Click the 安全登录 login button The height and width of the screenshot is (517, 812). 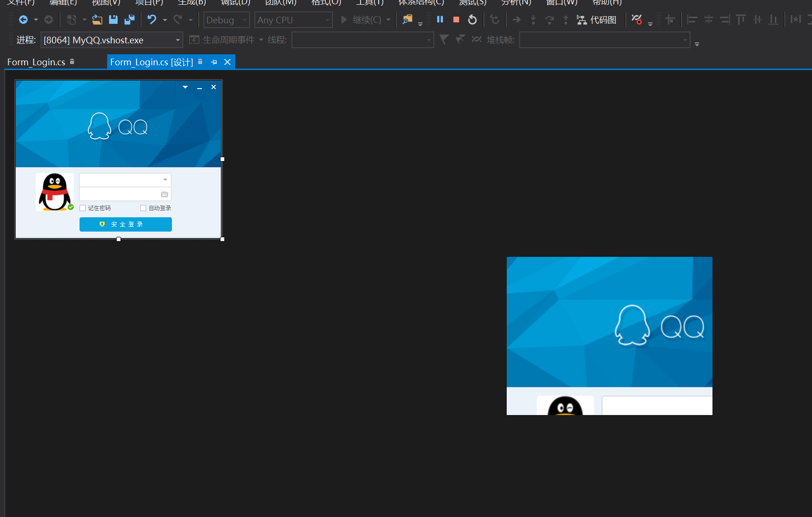[x=126, y=224]
